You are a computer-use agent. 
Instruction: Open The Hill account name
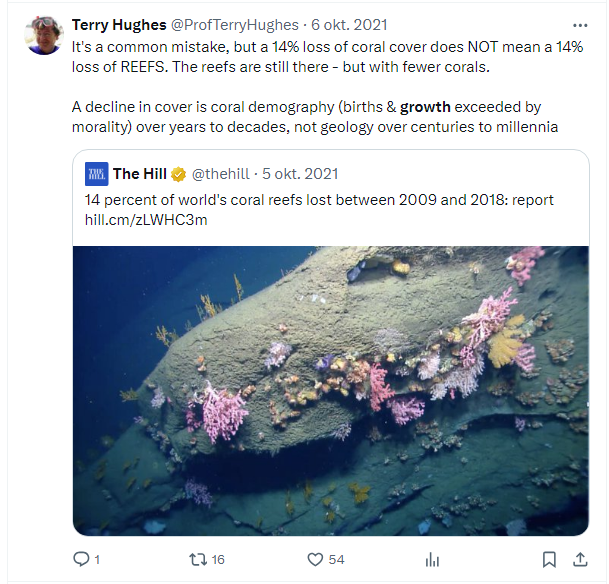(x=140, y=174)
